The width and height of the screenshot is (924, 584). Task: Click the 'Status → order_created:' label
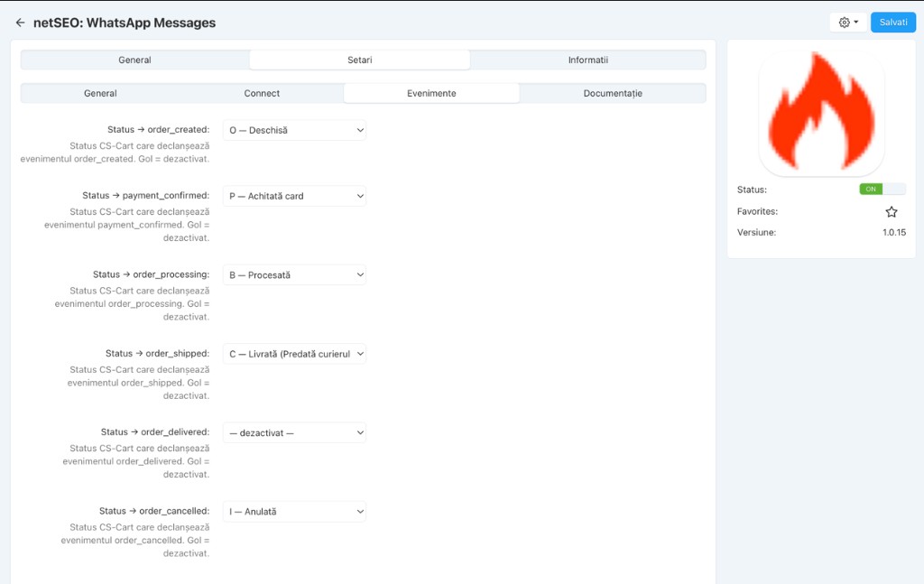(158, 130)
